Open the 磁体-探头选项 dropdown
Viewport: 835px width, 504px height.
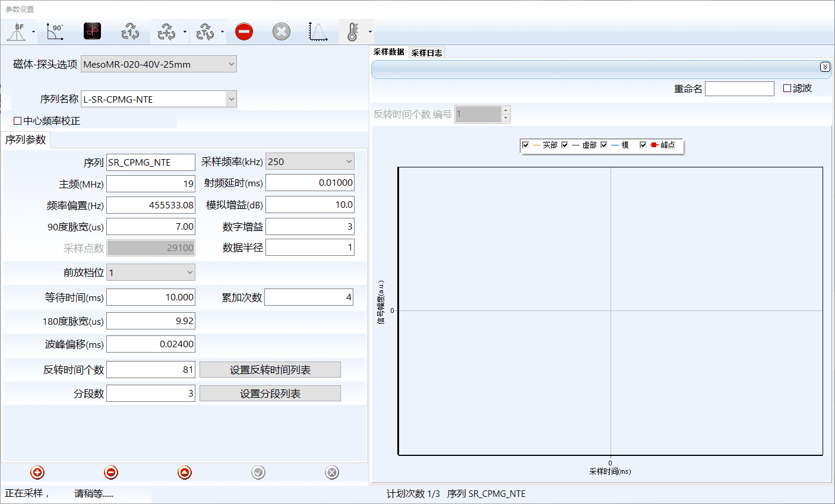231,64
